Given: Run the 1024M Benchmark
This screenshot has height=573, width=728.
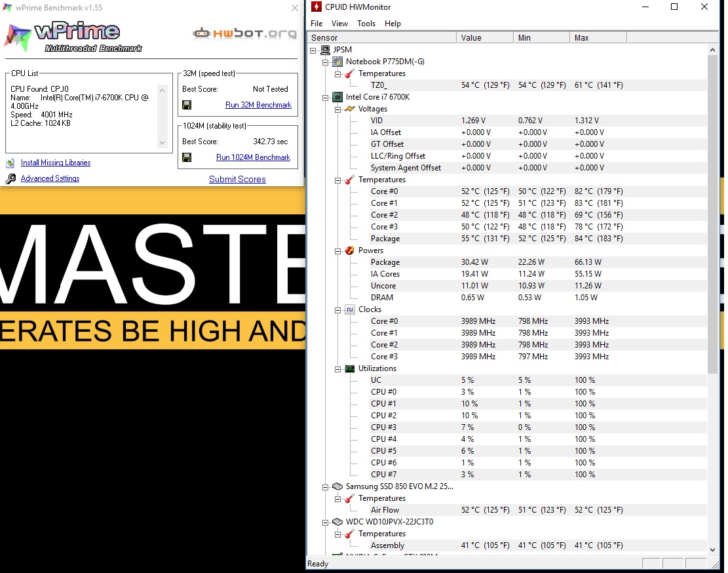Looking at the screenshot, I should [253, 157].
